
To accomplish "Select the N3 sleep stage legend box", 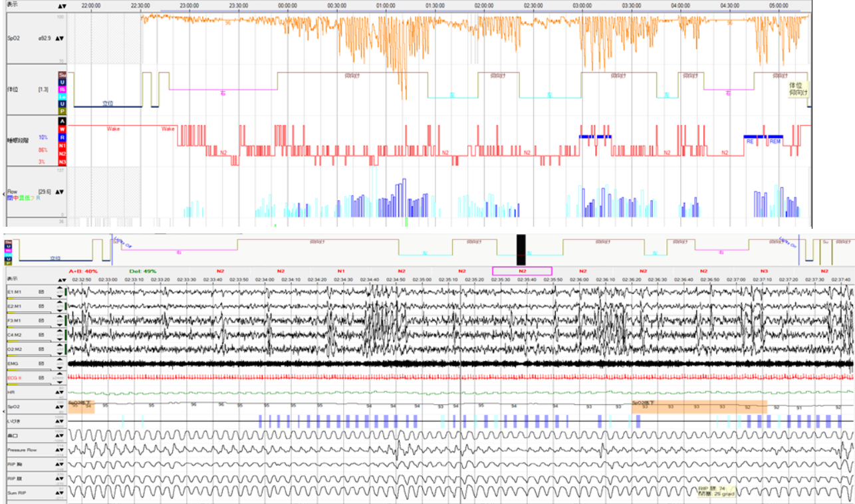I will pyautogui.click(x=62, y=162).
